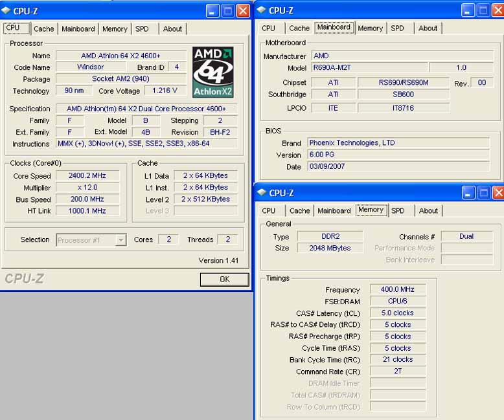504x420 pixels.
Task: Click the L1 Data cache value
Action: pos(206,175)
